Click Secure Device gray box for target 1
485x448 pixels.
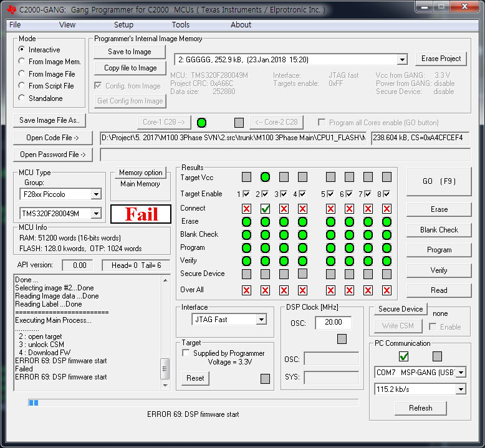pos(246,274)
